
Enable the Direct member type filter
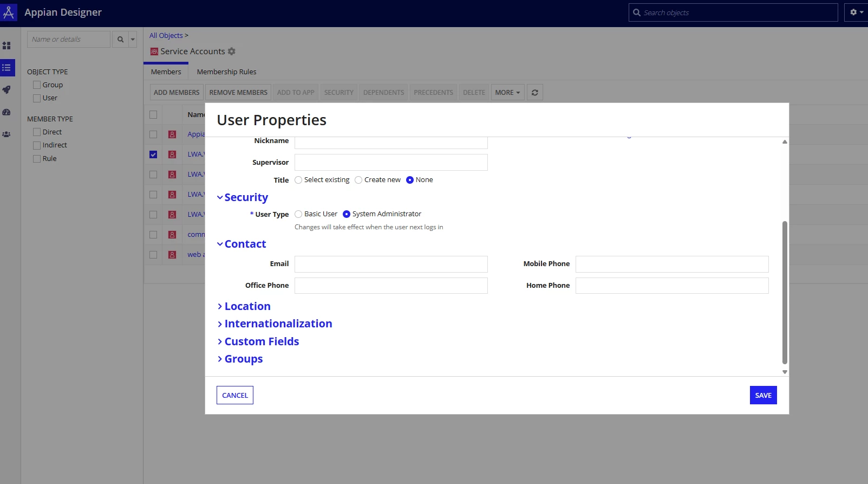pos(37,132)
